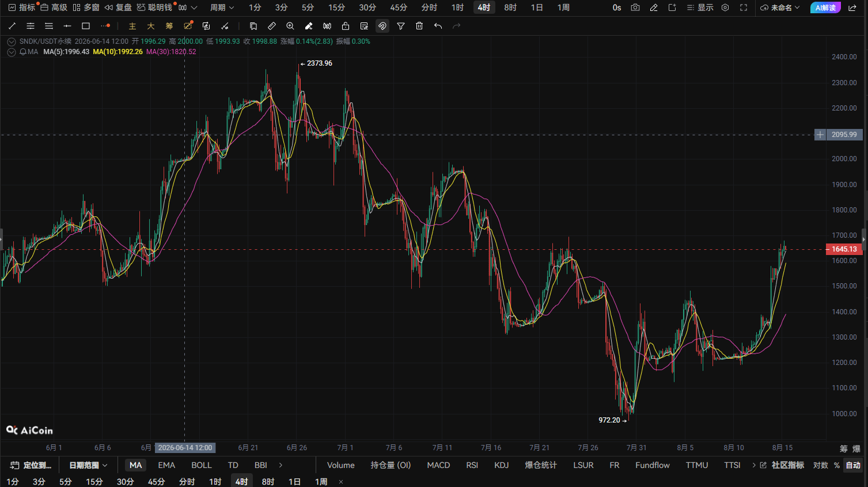Collapse the MA legend row
The width and height of the screenshot is (868, 487).
(12, 52)
